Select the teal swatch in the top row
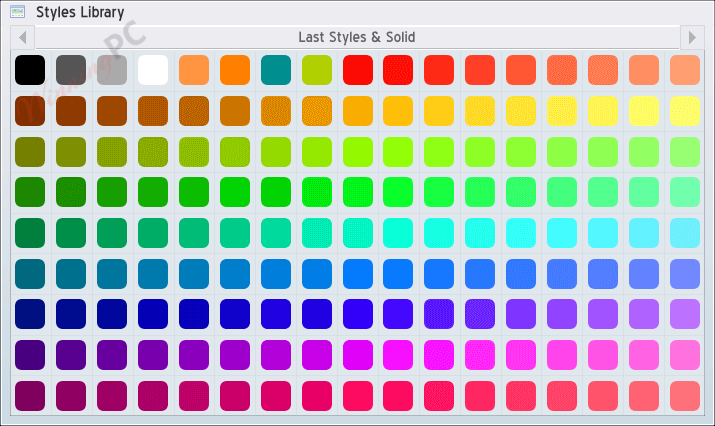715x426 pixels. tap(276, 70)
